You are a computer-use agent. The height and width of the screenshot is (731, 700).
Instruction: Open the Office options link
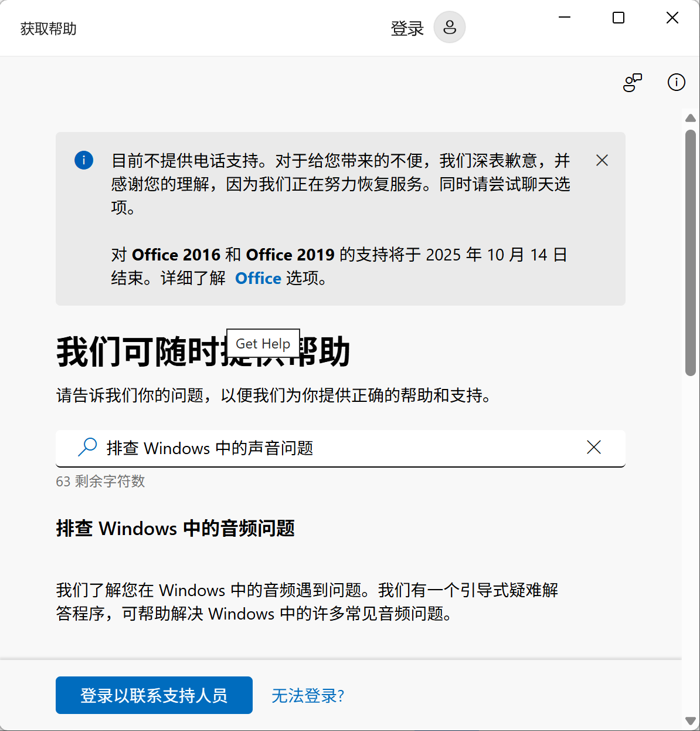tap(258, 278)
